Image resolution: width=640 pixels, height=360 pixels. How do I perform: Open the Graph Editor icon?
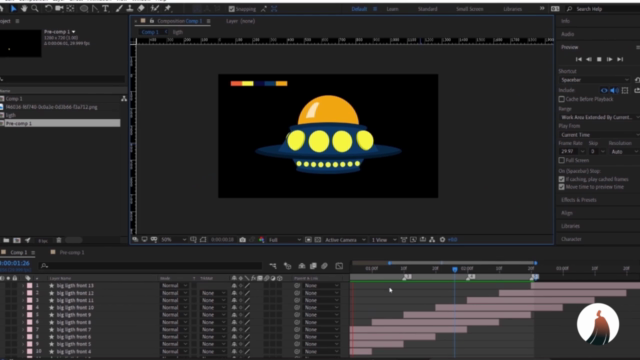pyautogui.click(x=339, y=266)
